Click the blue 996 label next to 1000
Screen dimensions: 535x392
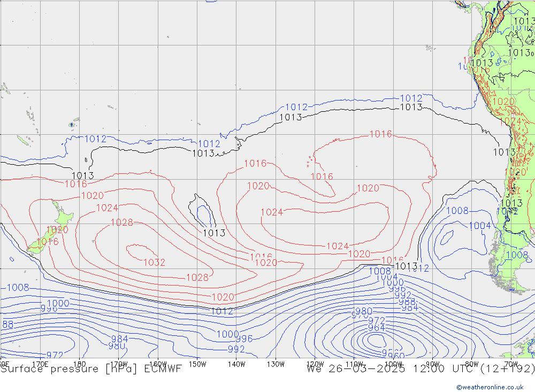[x=244, y=339]
